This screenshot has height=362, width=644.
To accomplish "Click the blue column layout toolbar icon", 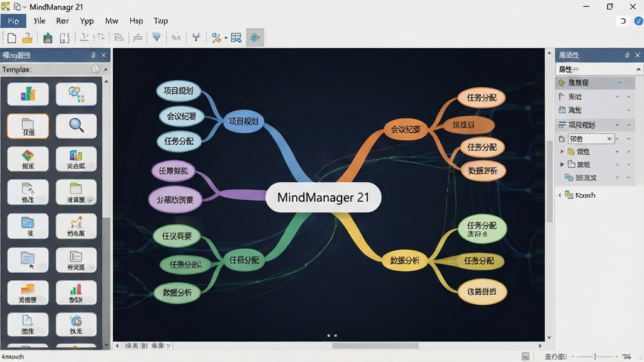I will tap(65, 38).
